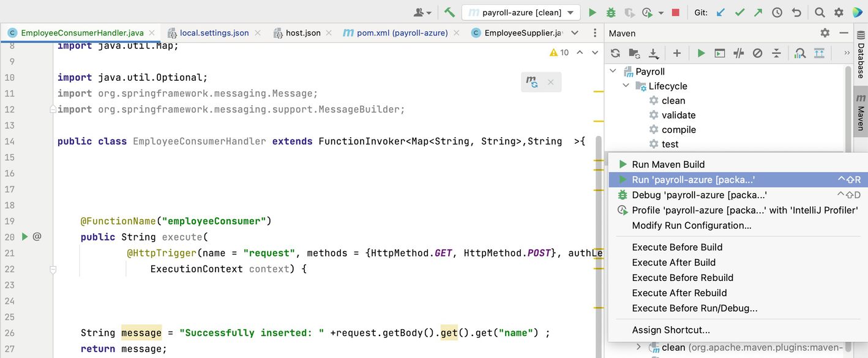
Task: Choose Debug 'payroll-azure' from context menu
Action: tap(699, 195)
